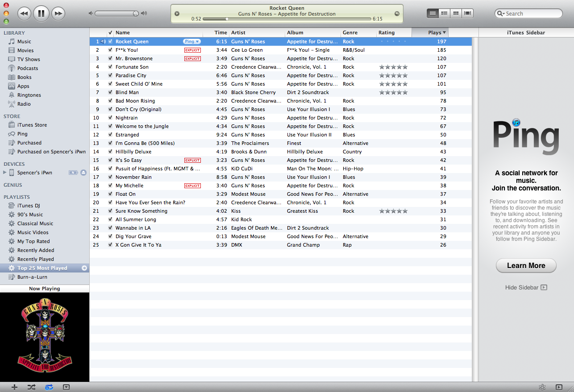Image resolution: width=574 pixels, height=392 pixels.
Task: Toggle repeat at the bottom bar
Action: [49, 387]
